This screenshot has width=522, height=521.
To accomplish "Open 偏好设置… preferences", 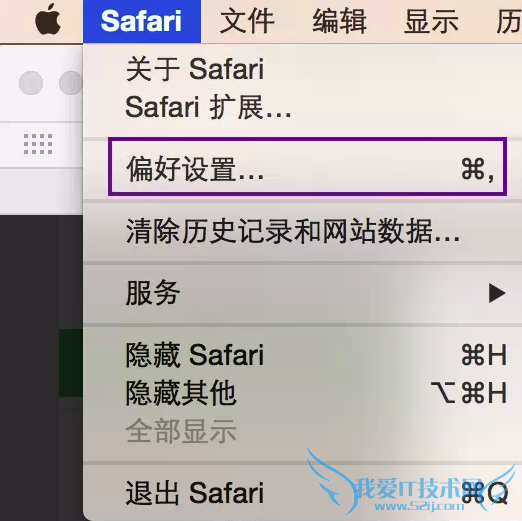I will click(307, 166).
